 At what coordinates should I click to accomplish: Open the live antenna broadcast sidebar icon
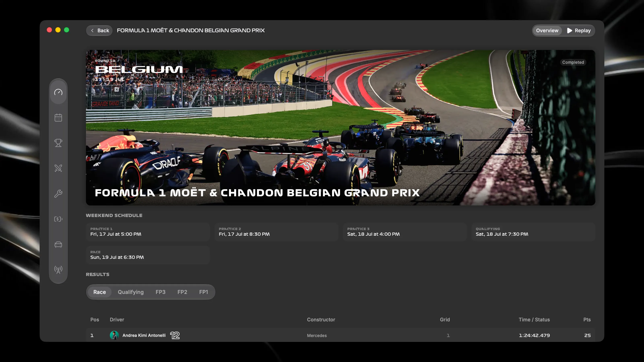(58, 269)
